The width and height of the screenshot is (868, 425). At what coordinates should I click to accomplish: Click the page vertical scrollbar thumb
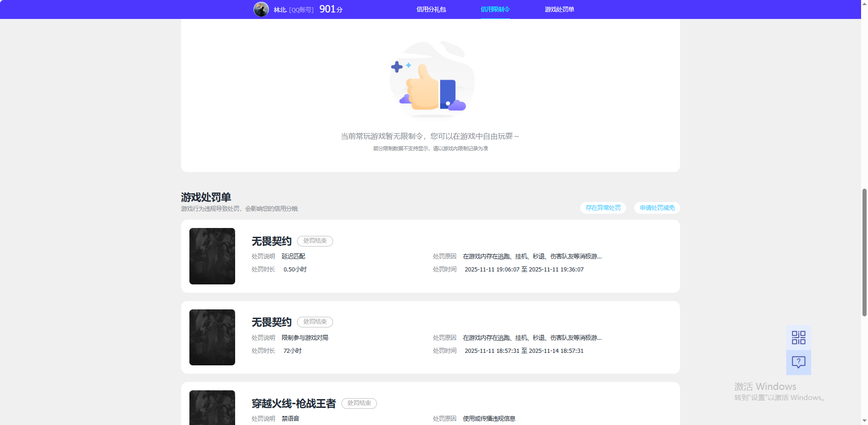[864, 252]
